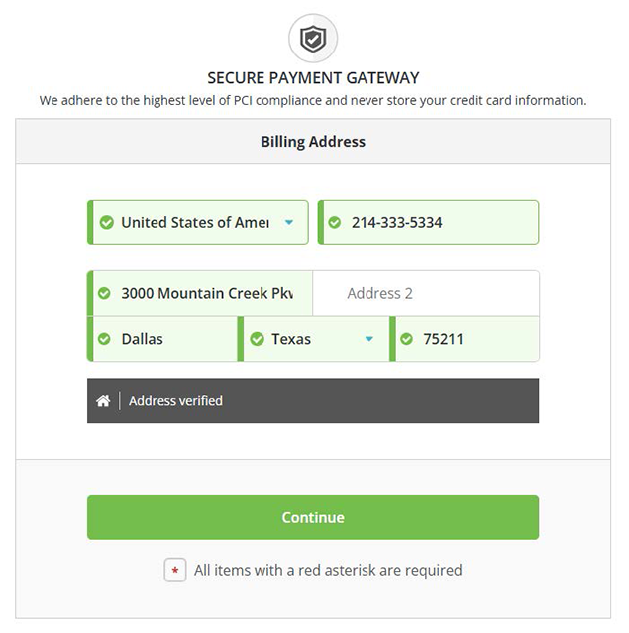Image resolution: width=629 pixels, height=633 pixels.
Task: Click the 3000 Mountain Creek address field
Action: tap(207, 294)
